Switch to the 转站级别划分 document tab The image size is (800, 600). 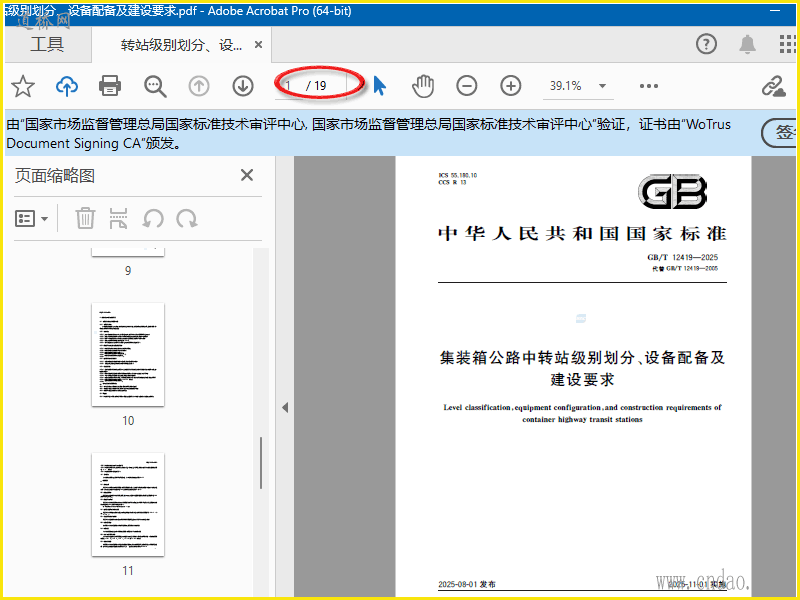[x=181, y=45]
